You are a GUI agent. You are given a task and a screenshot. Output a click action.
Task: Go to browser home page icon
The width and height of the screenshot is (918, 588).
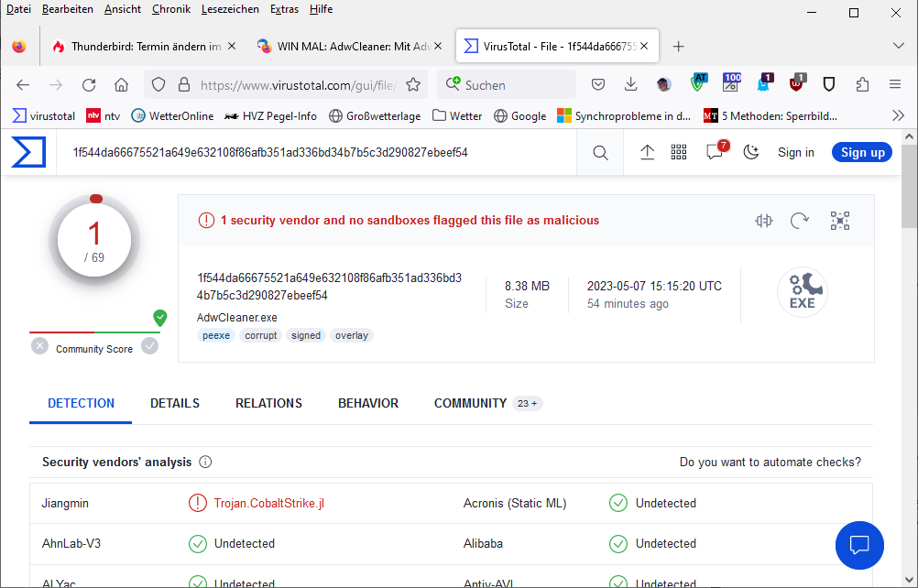coord(121,85)
